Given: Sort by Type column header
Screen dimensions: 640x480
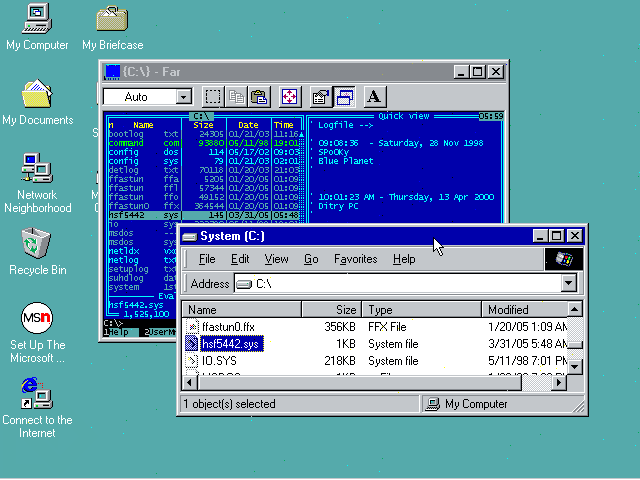Looking at the screenshot, I should pos(421,310).
